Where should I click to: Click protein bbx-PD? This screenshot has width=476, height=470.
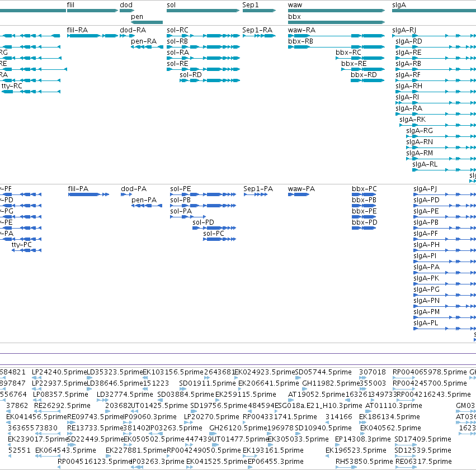(364, 229)
